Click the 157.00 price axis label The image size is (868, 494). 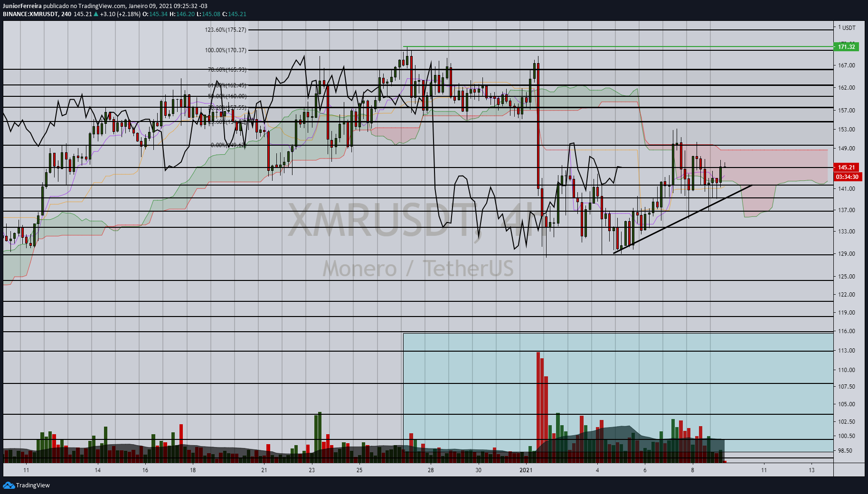pyautogui.click(x=847, y=111)
